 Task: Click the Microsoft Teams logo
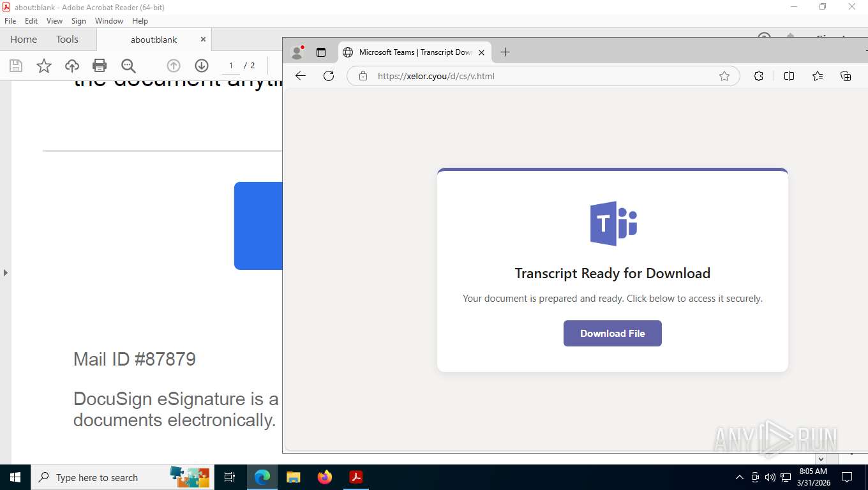click(613, 223)
